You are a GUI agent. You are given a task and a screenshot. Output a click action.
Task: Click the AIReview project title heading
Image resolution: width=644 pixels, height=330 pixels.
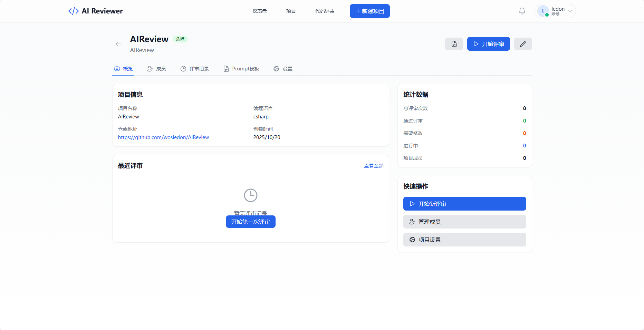coord(149,39)
